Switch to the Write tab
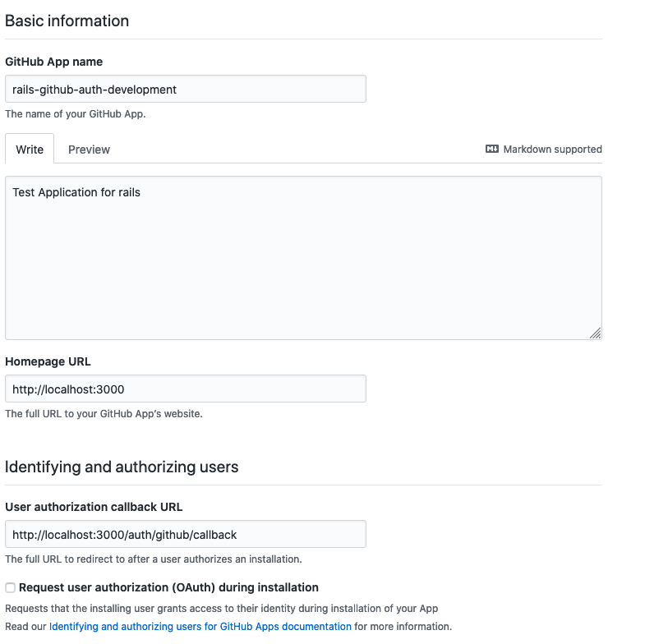645x644 pixels. [30, 149]
